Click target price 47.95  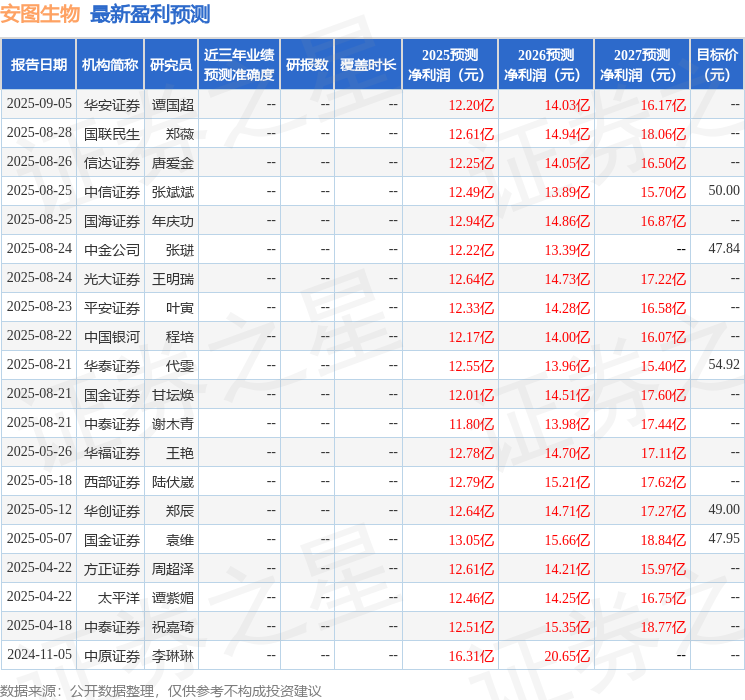724,538
